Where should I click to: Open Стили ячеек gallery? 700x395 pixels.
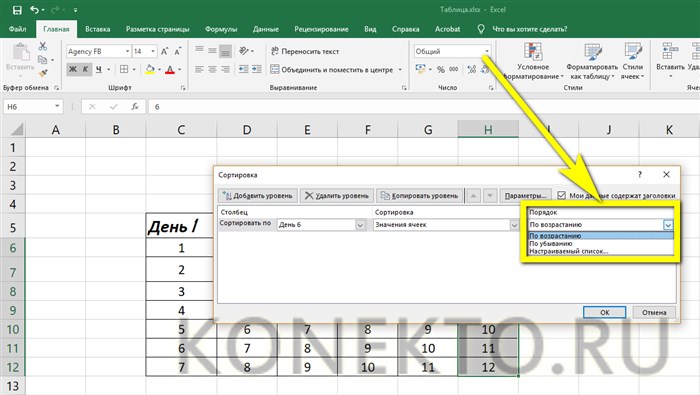[x=633, y=61]
